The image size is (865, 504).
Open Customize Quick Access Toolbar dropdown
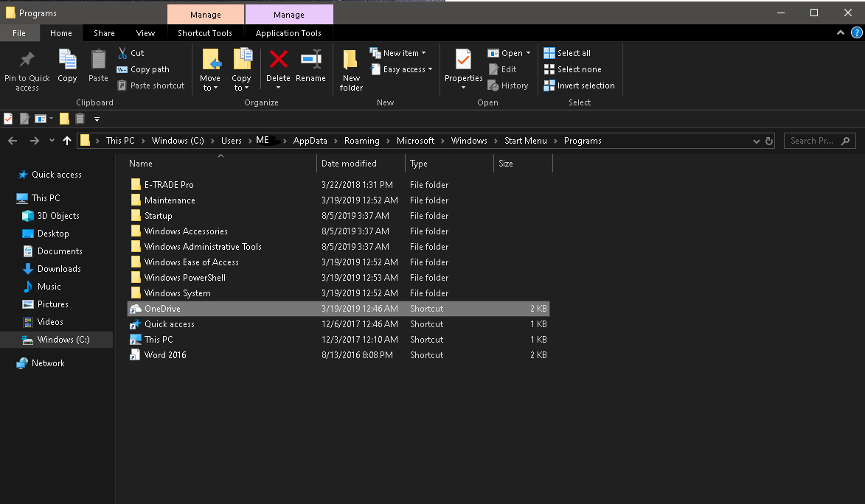[97, 119]
